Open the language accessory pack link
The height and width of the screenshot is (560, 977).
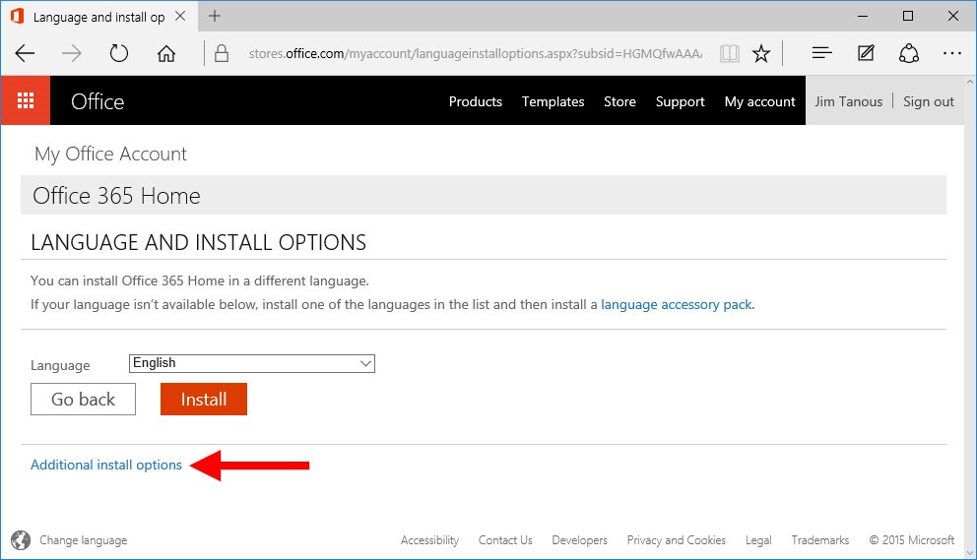pos(677,305)
